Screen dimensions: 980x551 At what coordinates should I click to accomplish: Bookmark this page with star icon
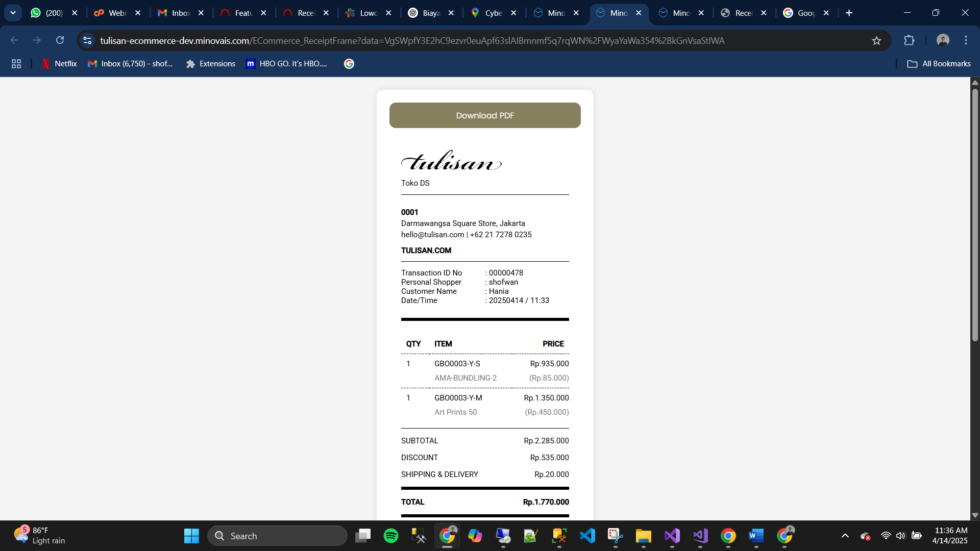(x=876, y=40)
